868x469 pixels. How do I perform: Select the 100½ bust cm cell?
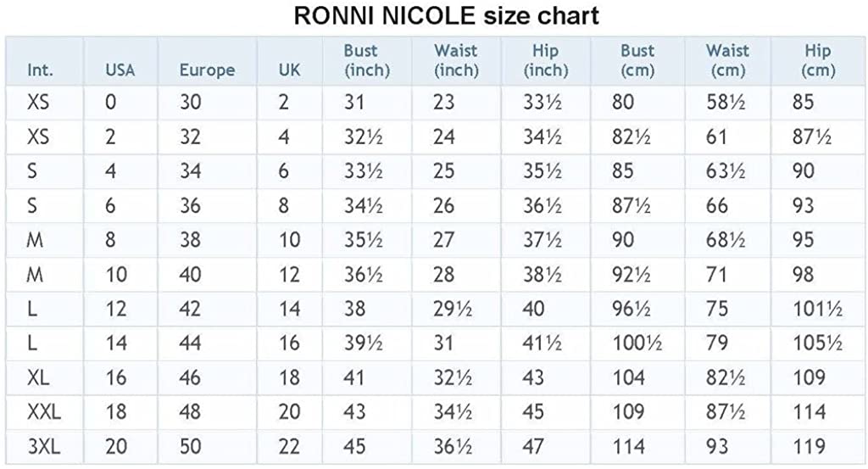637,343
